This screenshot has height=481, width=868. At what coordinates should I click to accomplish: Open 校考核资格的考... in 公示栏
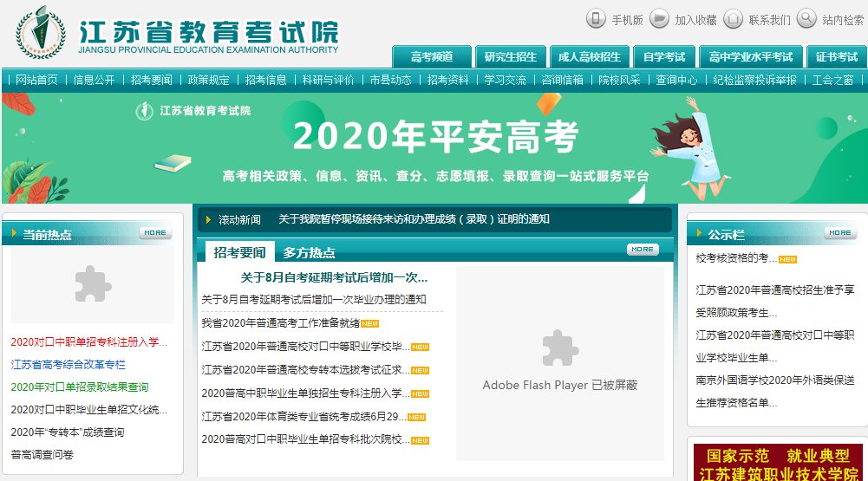click(736, 258)
